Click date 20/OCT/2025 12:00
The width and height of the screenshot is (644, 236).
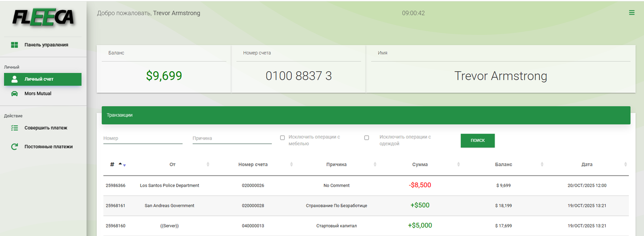587,186
